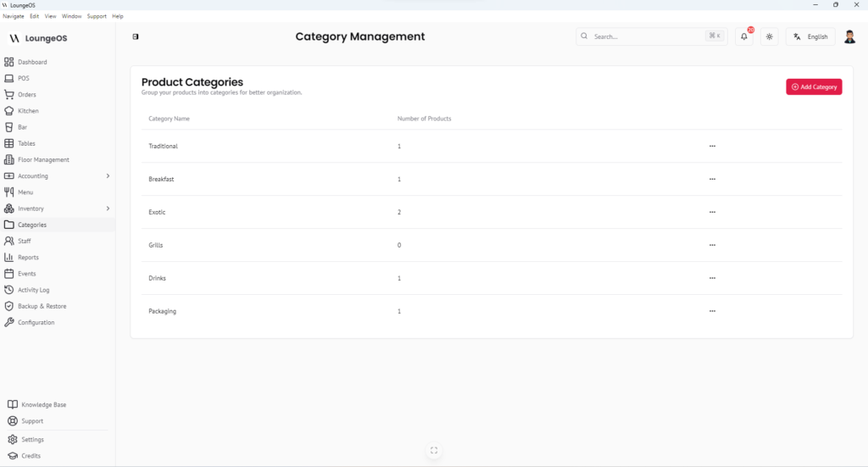Expand the Inventory submenu chevron
Image resolution: width=868 pixels, height=467 pixels.
(108, 208)
